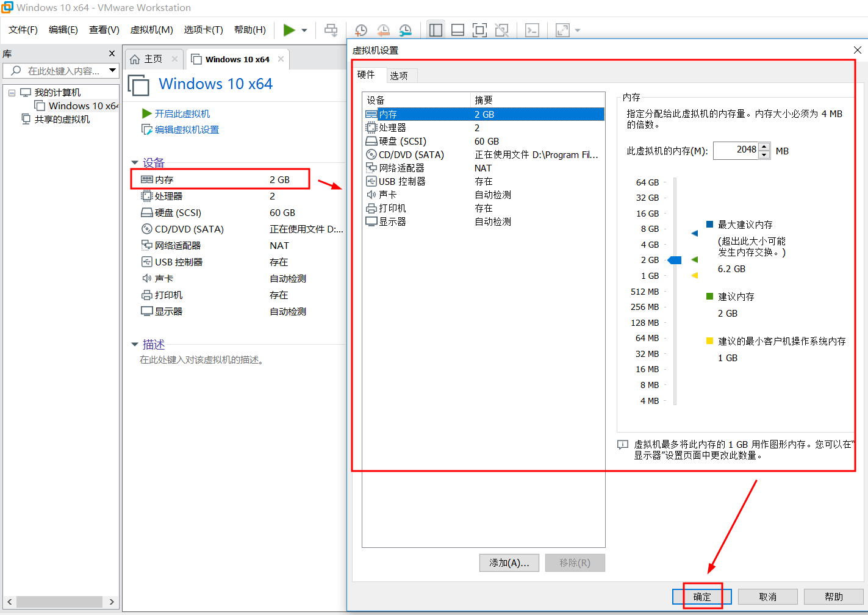Select the 网络适配器 row in the settings dialog
This screenshot has width=868, height=615.
(x=484, y=168)
